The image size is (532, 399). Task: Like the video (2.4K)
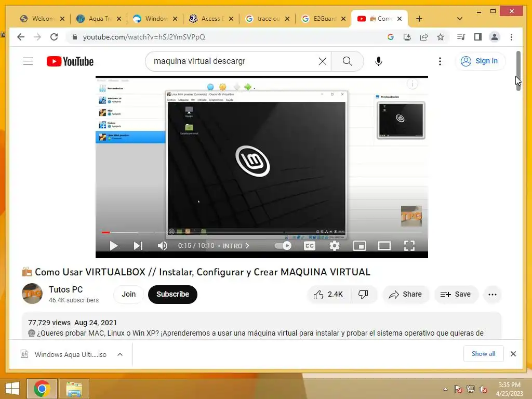pos(328,294)
